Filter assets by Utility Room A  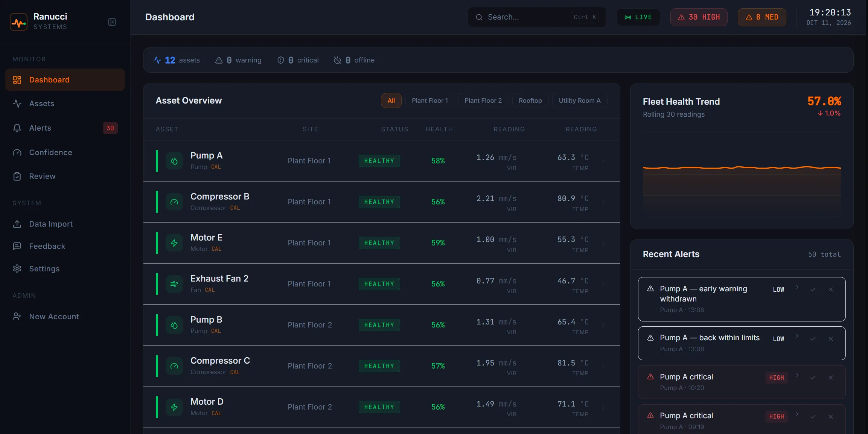pyautogui.click(x=579, y=101)
